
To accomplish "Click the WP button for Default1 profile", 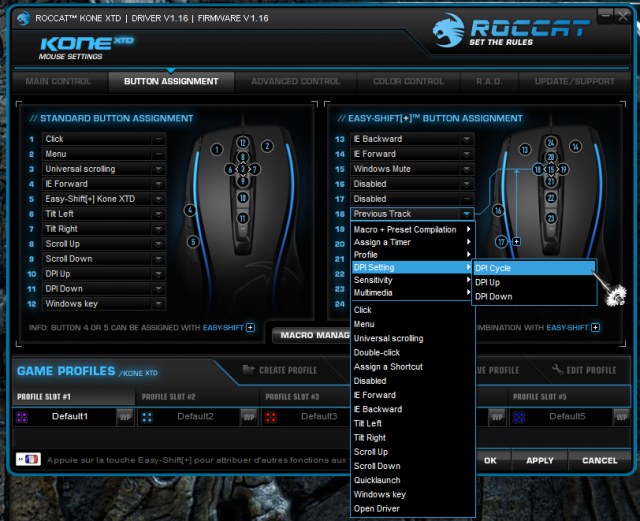I will pyautogui.click(x=125, y=417).
